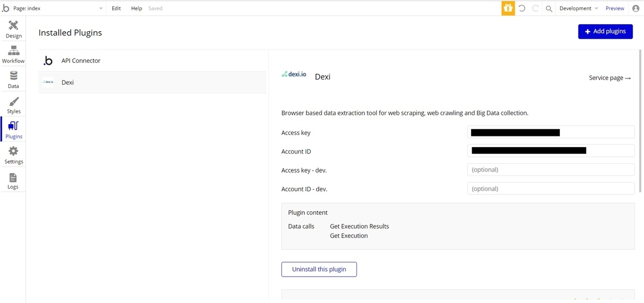Image resolution: width=644 pixels, height=303 pixels.
Task: Open the Plugins tab in sidebar
Action: [13, 129]
